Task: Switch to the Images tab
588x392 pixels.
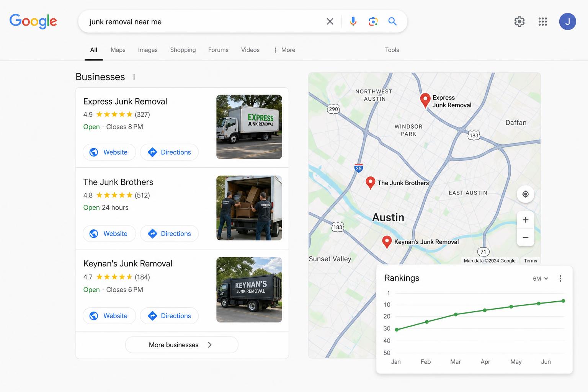Action: tap(148, 50)
